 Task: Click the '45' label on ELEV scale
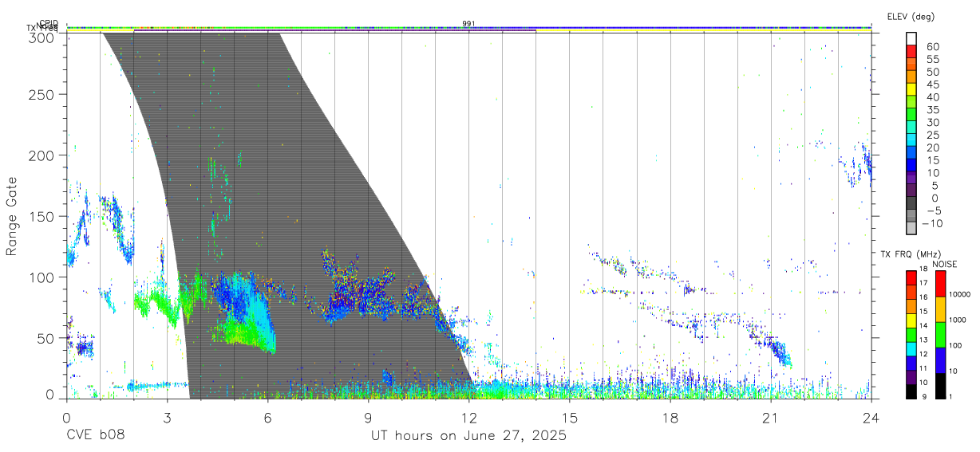tap(932, 84)
